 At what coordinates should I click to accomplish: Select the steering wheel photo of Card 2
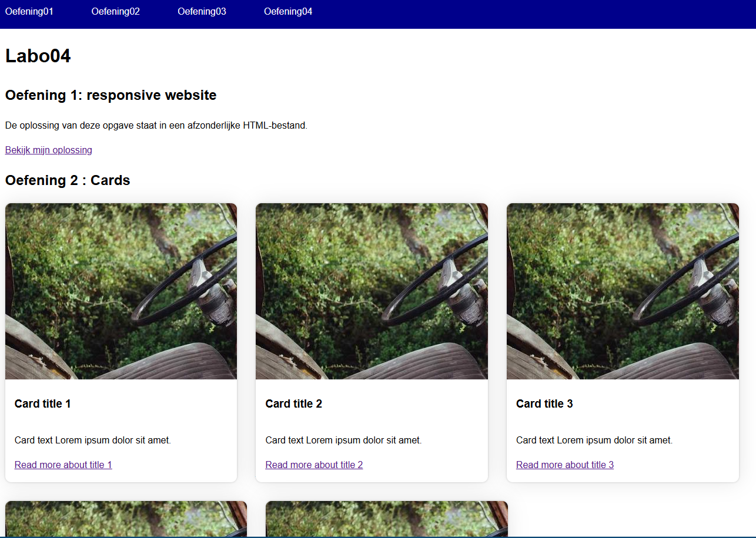(x=372, y=291)
